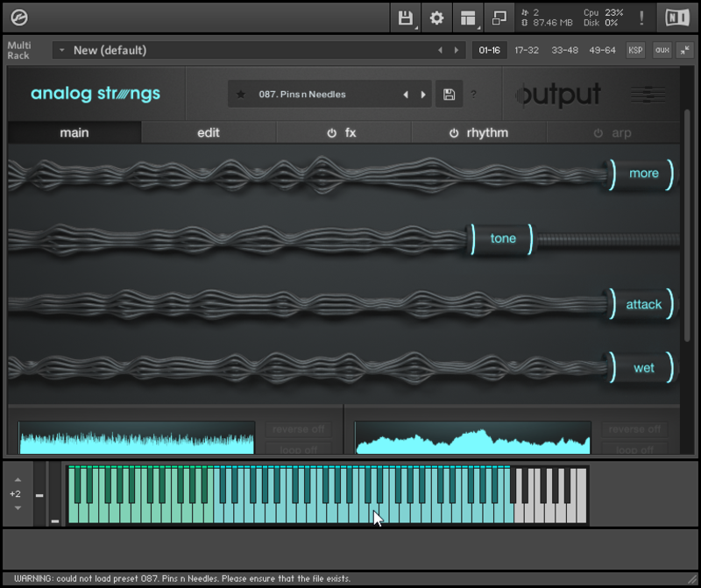Click the Cpu 23% readout
Image resolution: width=701 pixels, height=588 pixels.
pos(603,12)
